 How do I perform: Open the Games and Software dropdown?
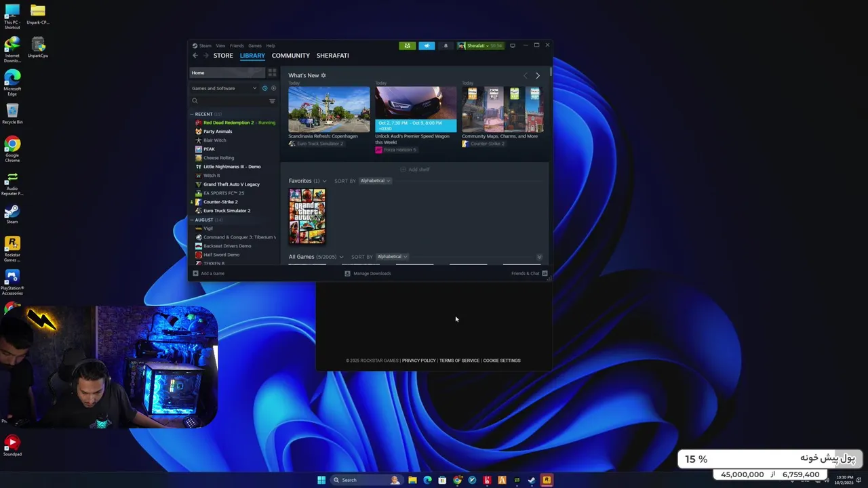[224, 88]
